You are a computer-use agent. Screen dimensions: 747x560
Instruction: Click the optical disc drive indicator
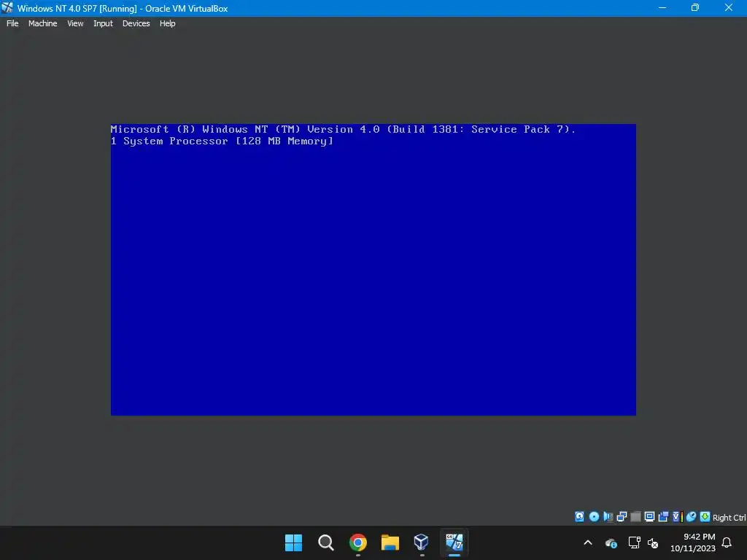tap(594, 517)
